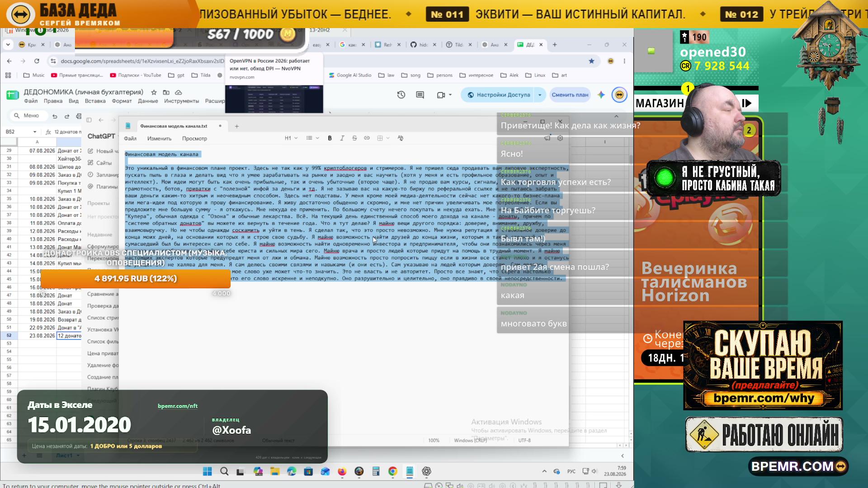Open the Изменить menu in Notepad
The image size is (868, 488).
[x=159, y=139]
